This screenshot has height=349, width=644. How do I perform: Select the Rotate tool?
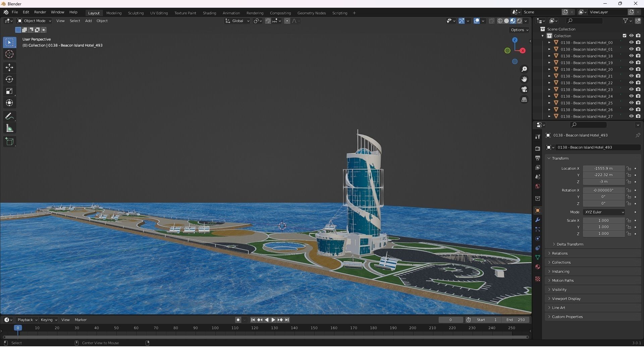(x=9, y=80)
